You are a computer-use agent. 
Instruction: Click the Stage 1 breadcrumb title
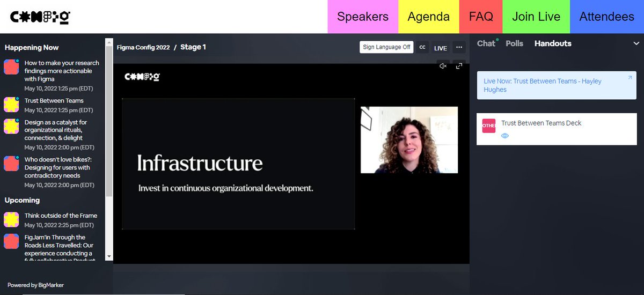coord(193,47)
